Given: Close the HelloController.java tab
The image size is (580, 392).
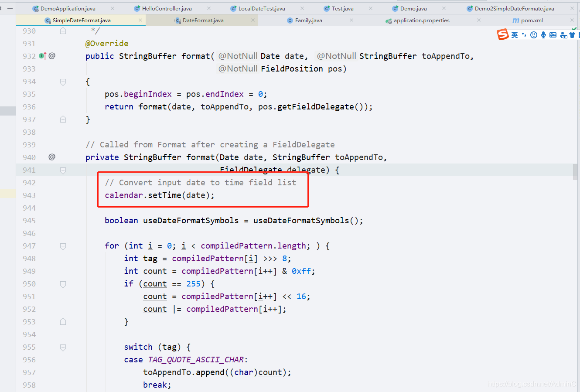Looking at the screenshot, I should (209, 8).
